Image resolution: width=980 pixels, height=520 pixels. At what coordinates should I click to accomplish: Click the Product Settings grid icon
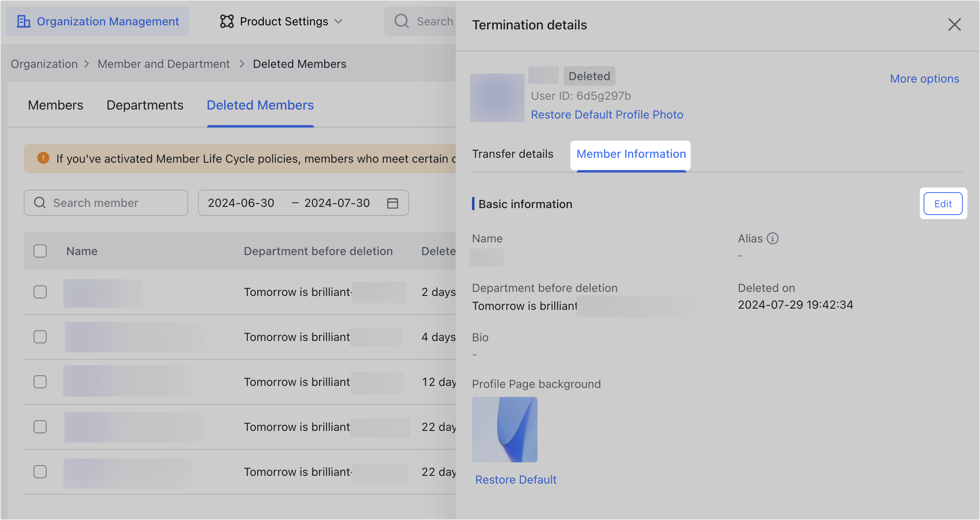(x=227, y=21)
